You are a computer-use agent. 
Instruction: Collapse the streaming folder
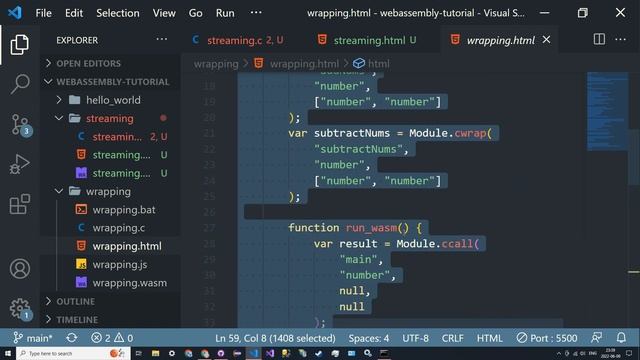tap(110, 118)
